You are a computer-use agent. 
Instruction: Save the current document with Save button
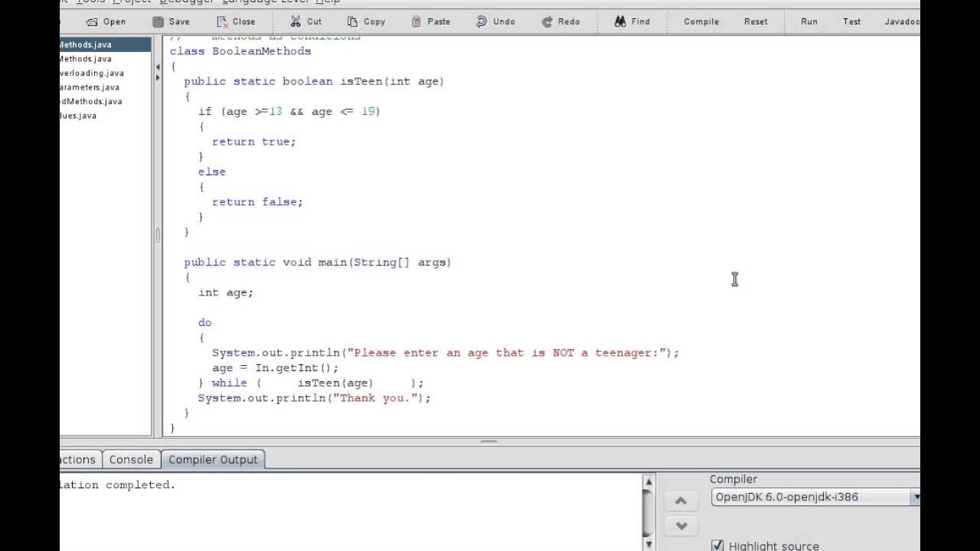171,21
